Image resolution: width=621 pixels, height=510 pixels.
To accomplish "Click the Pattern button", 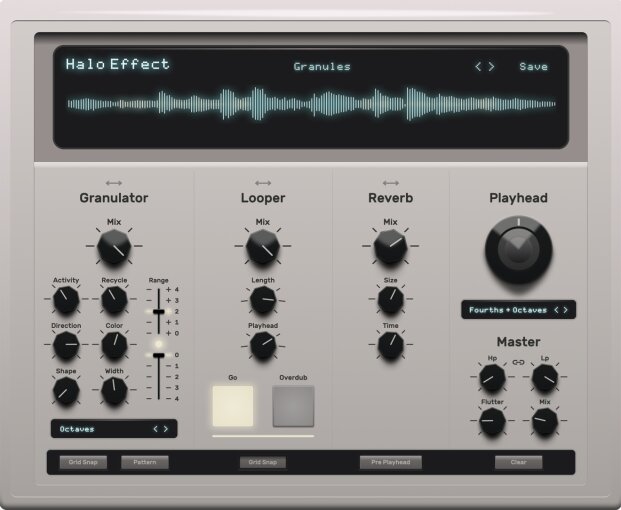I will tap(145, 462).
